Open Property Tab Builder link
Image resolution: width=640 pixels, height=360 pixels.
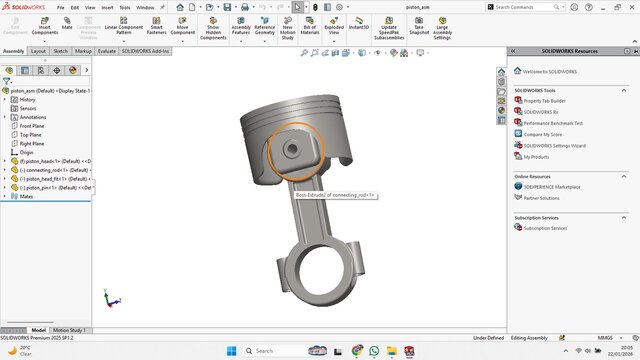coord(544,101)
